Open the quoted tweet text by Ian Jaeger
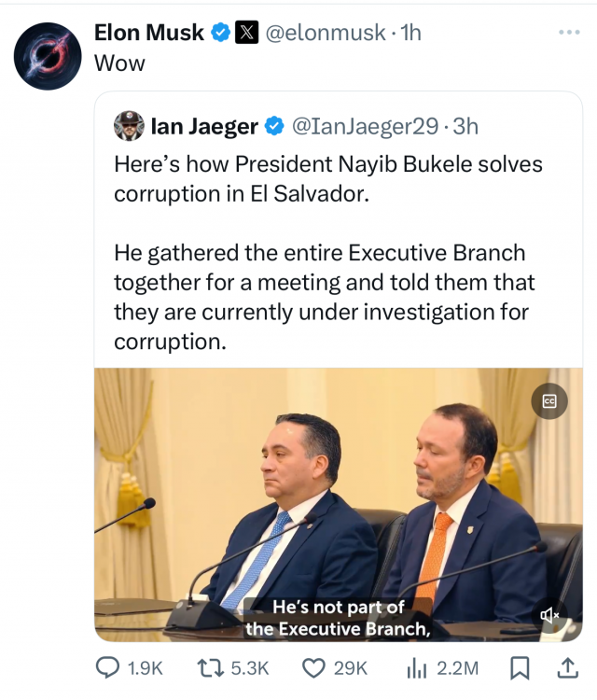Viewport: 597px width, 700px height. 326,252
